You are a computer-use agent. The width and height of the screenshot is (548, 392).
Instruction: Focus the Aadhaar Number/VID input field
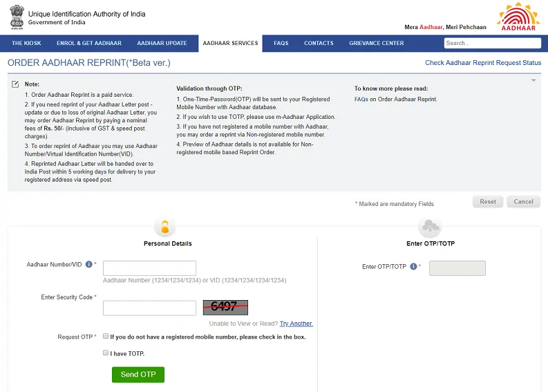tap(149, 268)
